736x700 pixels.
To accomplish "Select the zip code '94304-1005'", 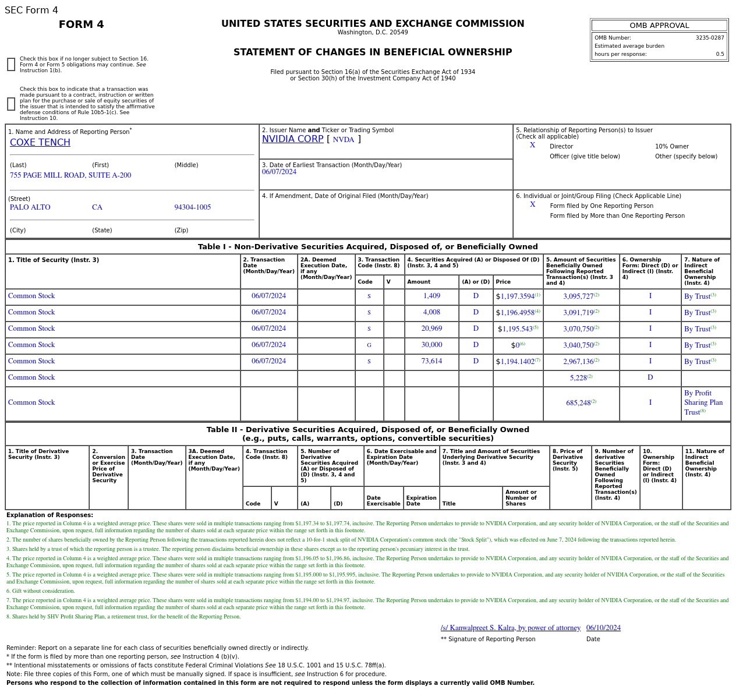I will point(193,207).
